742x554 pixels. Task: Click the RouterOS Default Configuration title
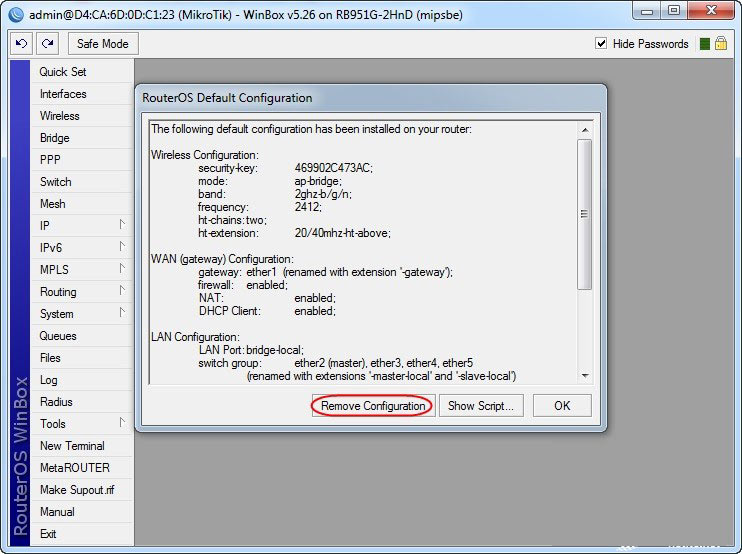click(227, 98)
